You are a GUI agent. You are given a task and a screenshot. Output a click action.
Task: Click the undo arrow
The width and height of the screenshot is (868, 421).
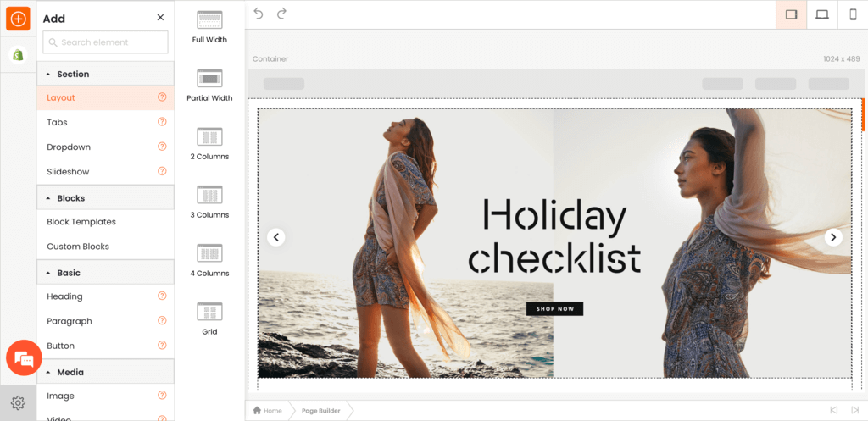click(259, 14)
